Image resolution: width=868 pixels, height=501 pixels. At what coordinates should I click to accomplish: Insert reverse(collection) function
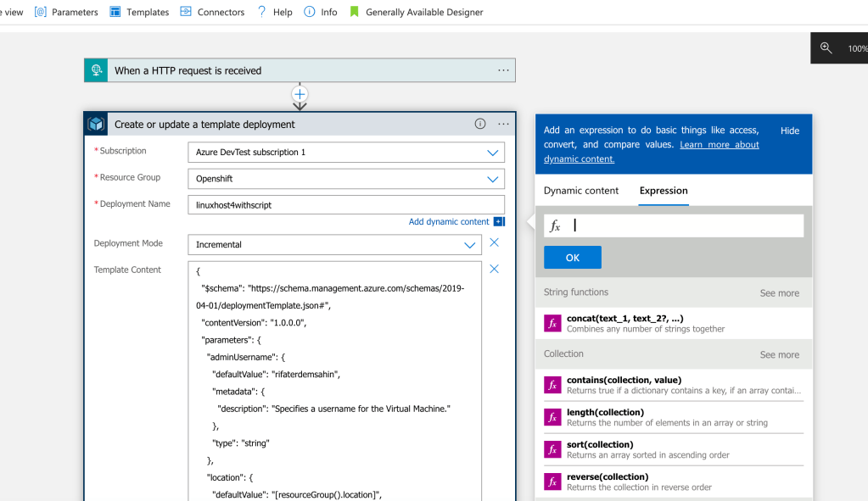pos(674,482)
